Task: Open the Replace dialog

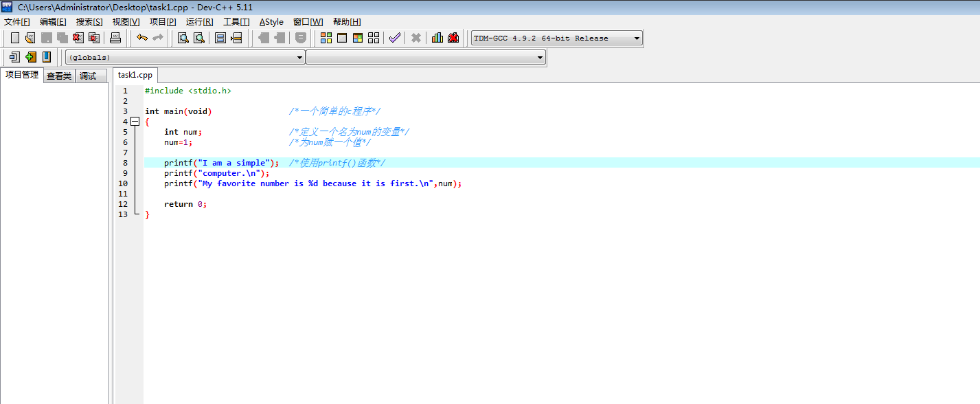Action: tap(199, 38)
